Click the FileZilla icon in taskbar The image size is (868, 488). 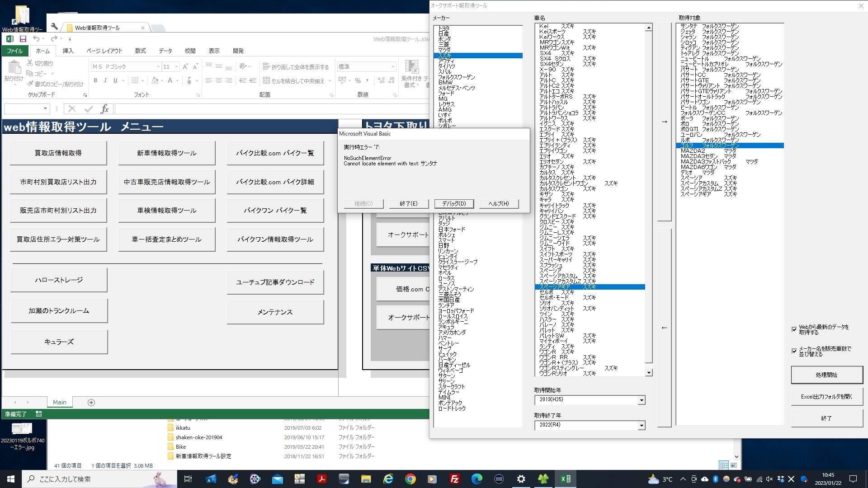pyautogui.click(x=454, y=479)
